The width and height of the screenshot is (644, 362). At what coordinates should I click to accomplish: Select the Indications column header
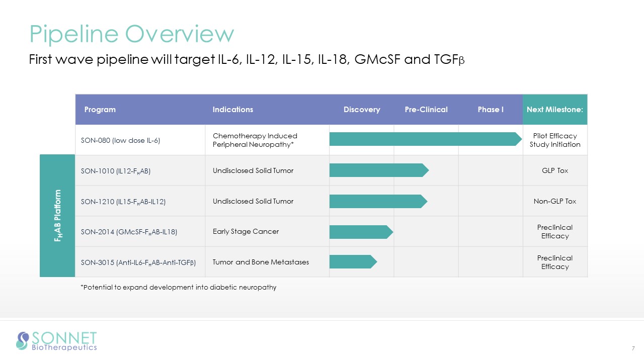click(x=232, y=110)
